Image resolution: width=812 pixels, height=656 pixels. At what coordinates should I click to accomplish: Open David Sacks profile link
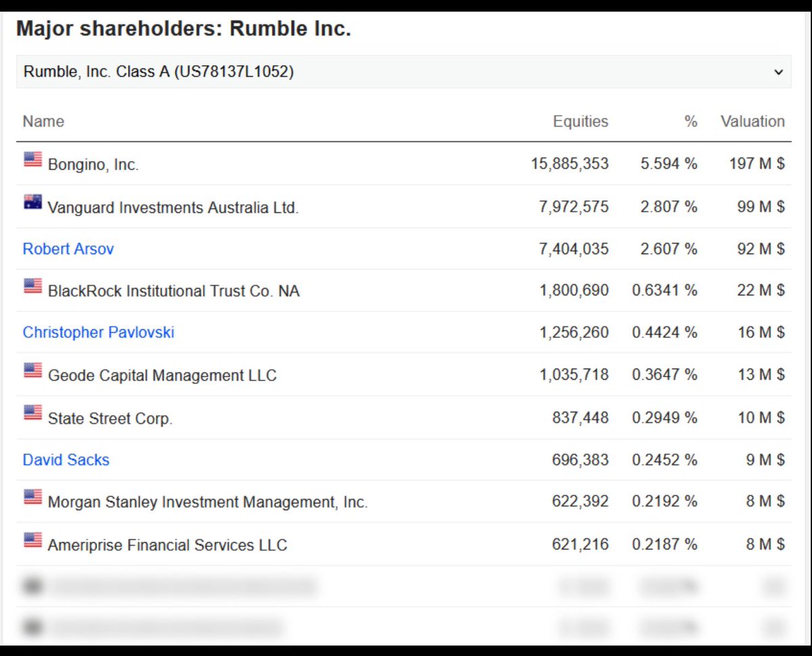[66, 460]
